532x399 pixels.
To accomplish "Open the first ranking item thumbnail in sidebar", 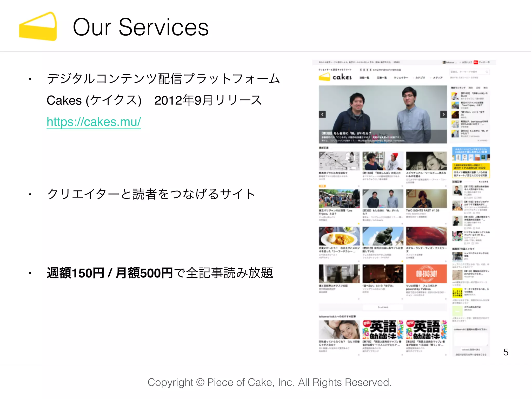I will (x=455, y=96).
